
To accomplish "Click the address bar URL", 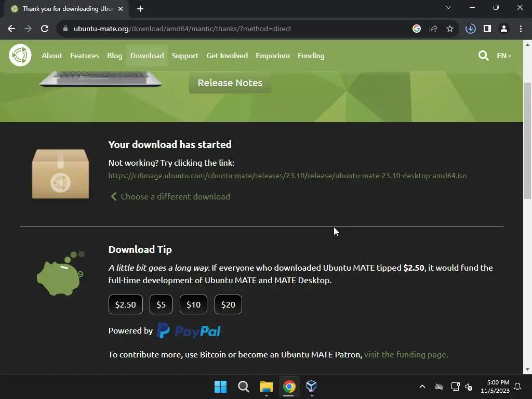I will pyautogui.click(x=182, y=29).
